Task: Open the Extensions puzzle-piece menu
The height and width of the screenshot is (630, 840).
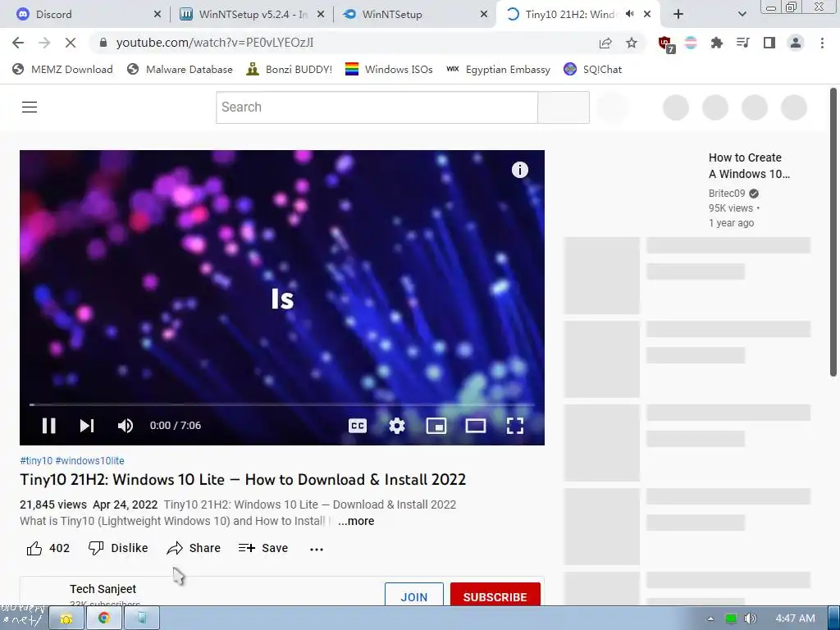Action: point(716,43)
